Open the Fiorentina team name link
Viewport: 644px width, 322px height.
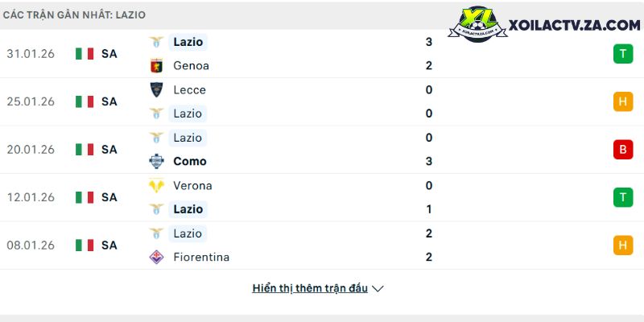pos(201,257)
